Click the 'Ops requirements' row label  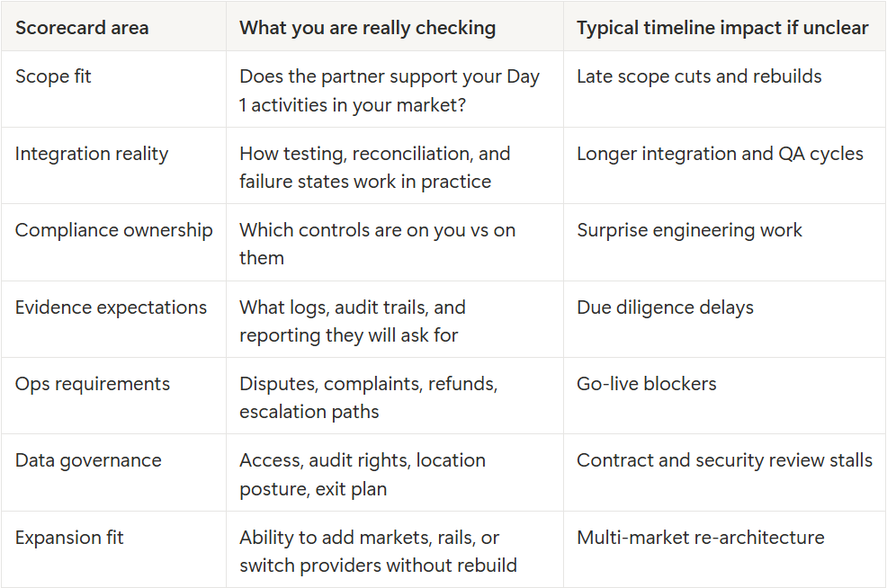click(x=93, y=384)
